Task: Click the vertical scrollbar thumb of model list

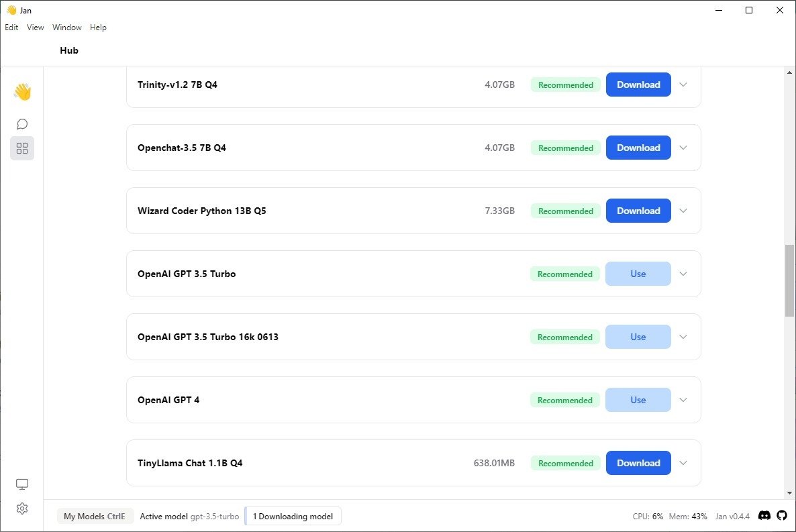Action: tap(789, 280)
